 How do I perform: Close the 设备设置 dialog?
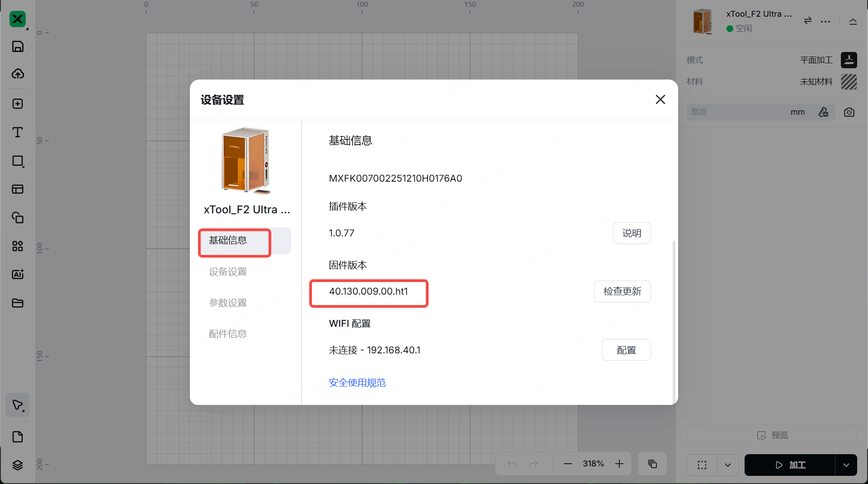coord(660,99)
